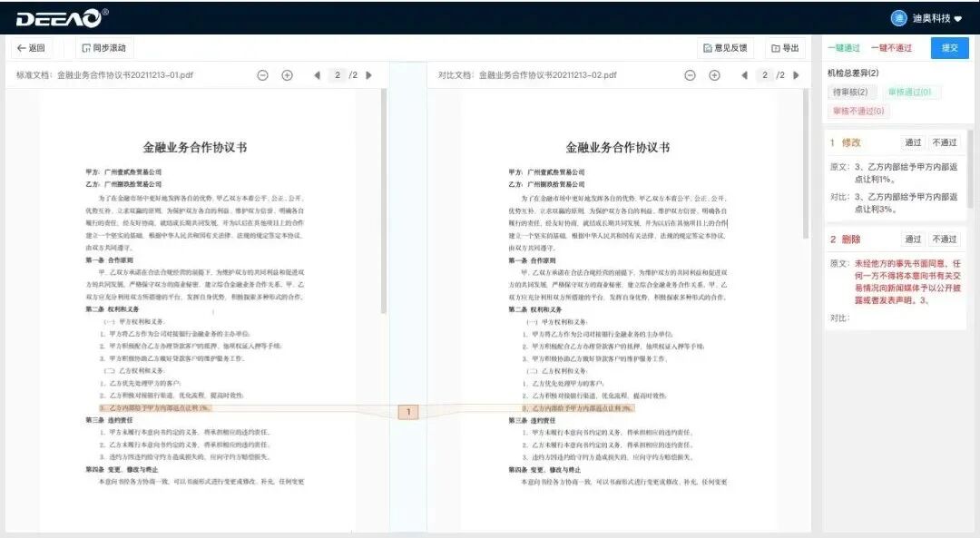Select the 2 删除 difference red text

coord(907,282)
